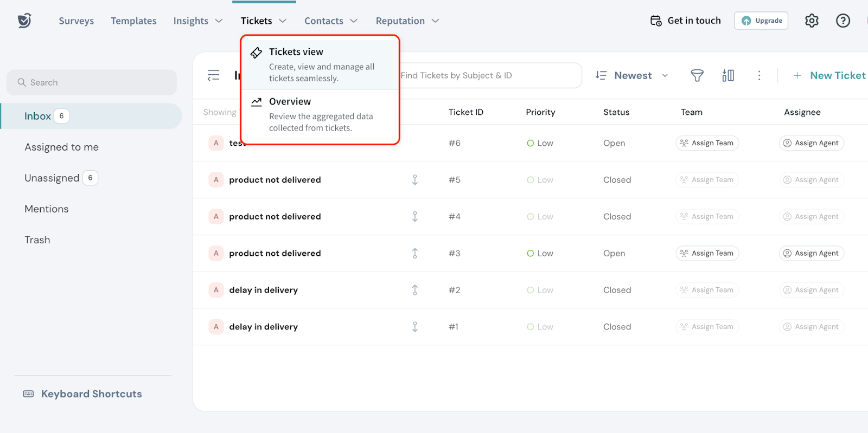Click the SurveySparrow logo icon
The width and height of the screenshot is (868, 433).
[x=24, y=21]
